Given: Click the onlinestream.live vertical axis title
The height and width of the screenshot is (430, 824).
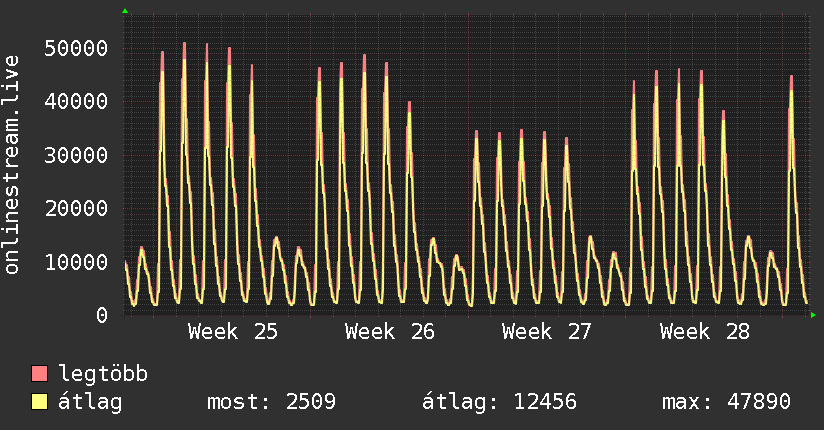Looking at the screenshot, I should click(12, 165).
